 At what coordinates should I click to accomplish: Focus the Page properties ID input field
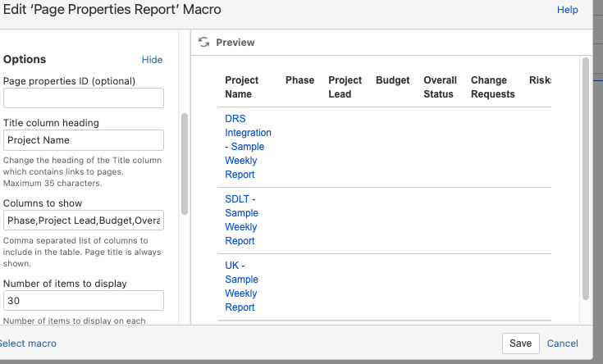pos(84,98)
